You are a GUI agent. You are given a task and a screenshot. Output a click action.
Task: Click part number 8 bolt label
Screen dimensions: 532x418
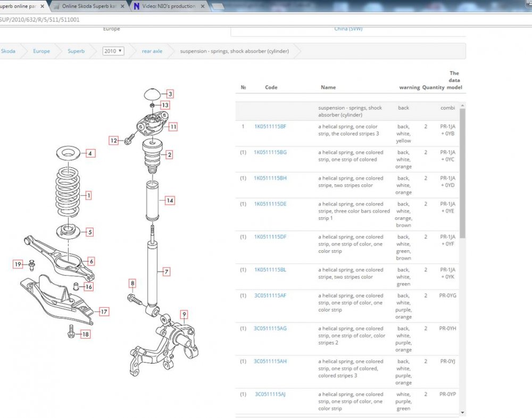coord(132,283)
